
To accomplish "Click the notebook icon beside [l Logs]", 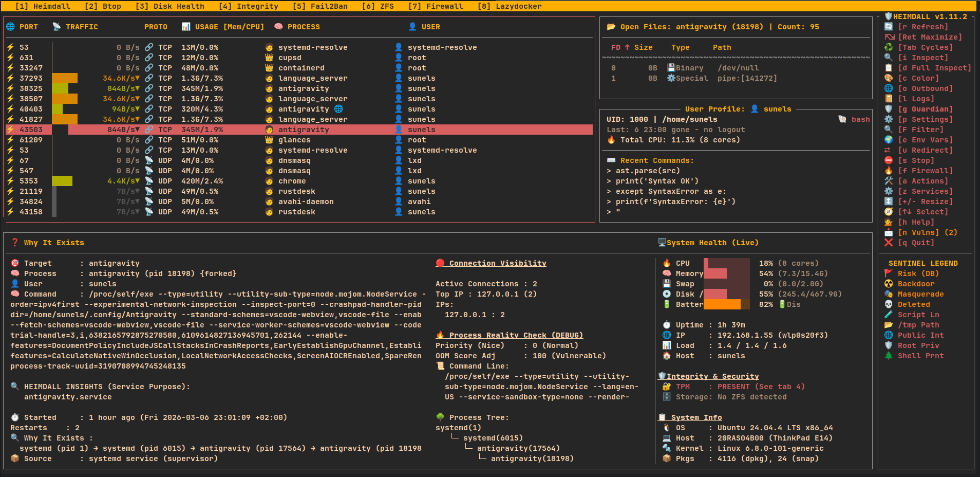I will (889, 99).
